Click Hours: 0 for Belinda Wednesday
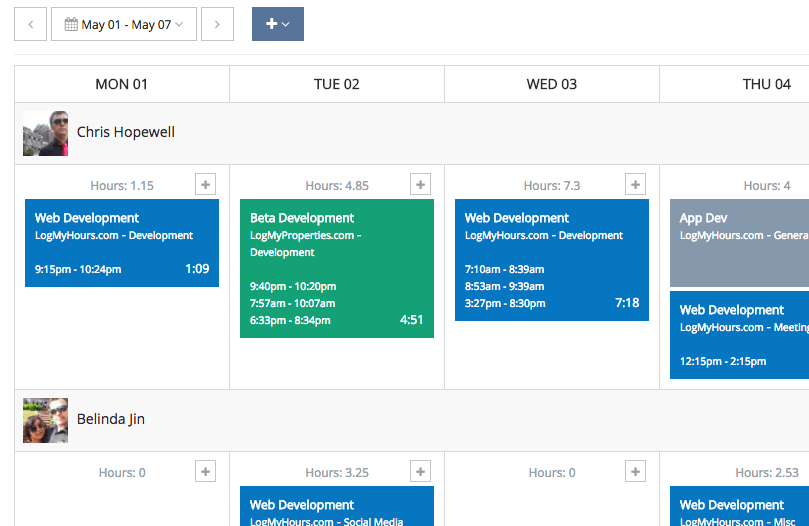This screenshot has width=809, height=526. (x=552, y=473)
